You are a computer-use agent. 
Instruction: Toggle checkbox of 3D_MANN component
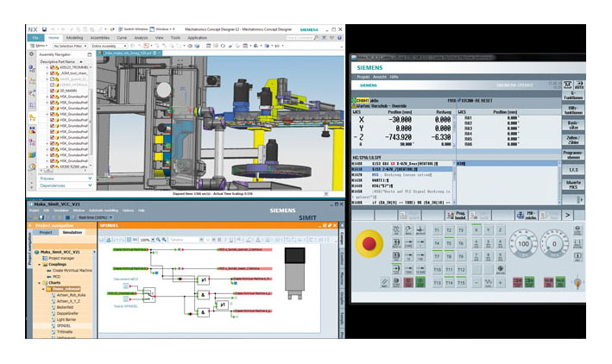(x=52, y=91)
